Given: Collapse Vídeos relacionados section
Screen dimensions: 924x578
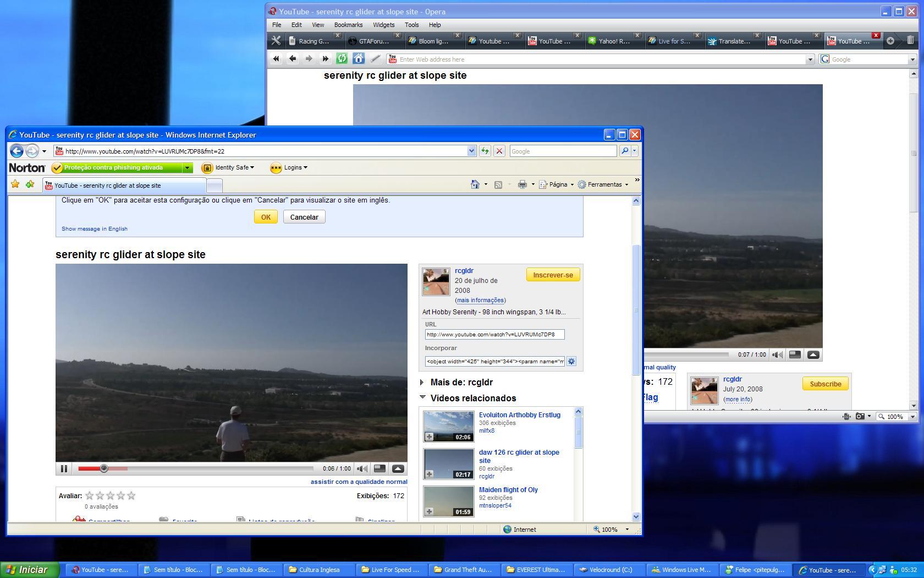Looking at the screenshot, I should (422, 397).
